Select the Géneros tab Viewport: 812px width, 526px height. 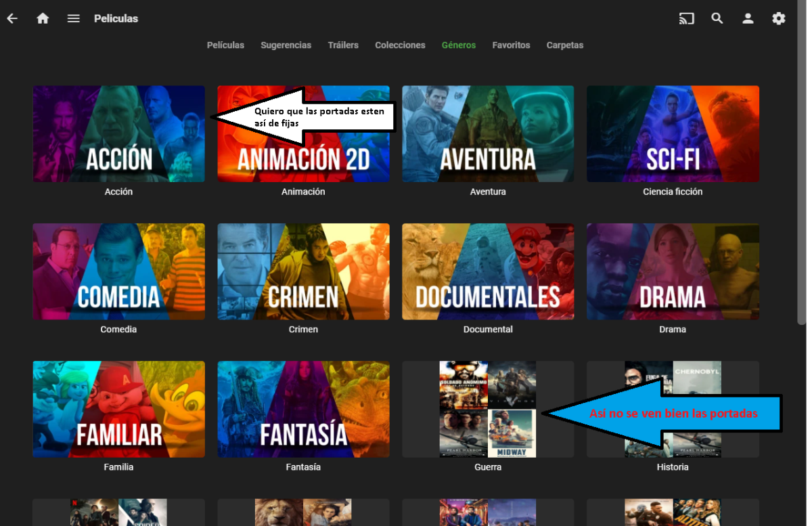tap(459, 45)
